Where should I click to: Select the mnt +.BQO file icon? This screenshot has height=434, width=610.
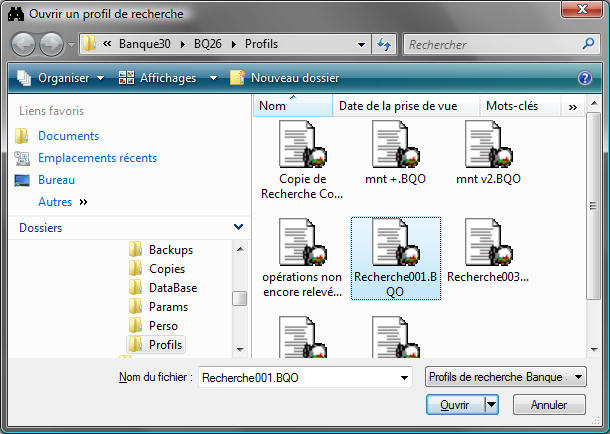[x=392, y=146]
